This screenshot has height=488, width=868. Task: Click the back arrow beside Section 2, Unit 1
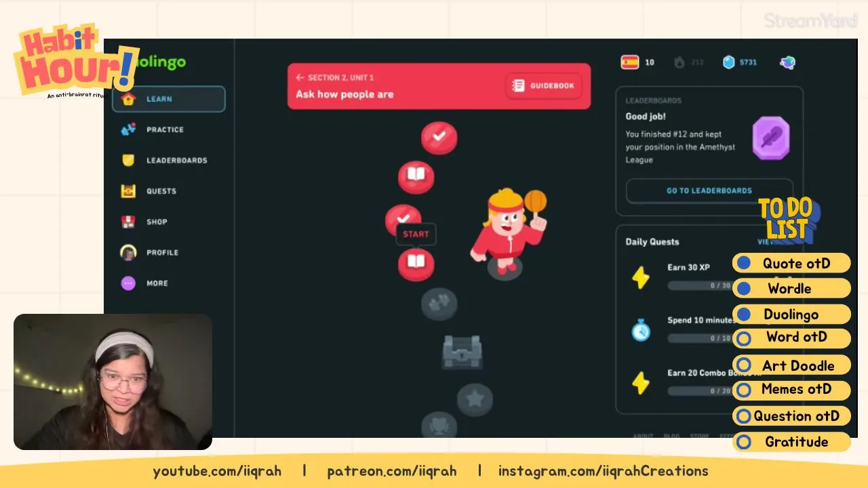[300, 78]
